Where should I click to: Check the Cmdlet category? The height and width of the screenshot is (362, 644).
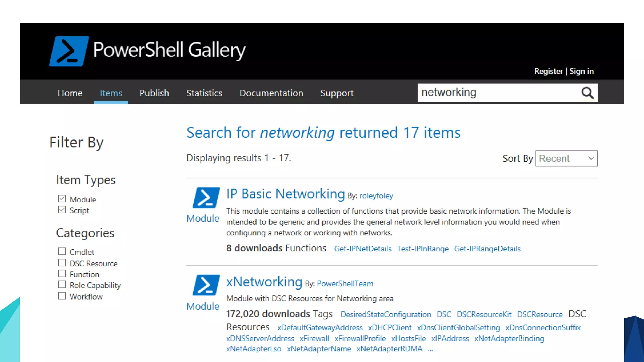point(62,251)
